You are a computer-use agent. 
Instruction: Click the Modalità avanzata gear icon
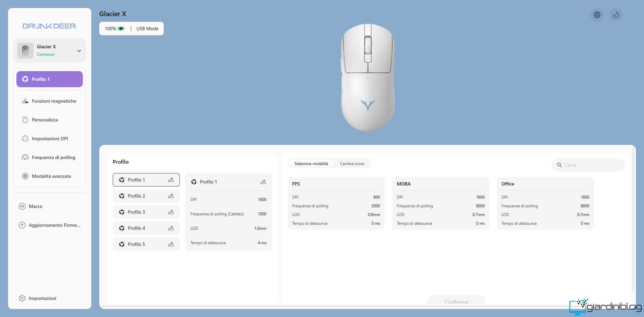tap(25, 176)
